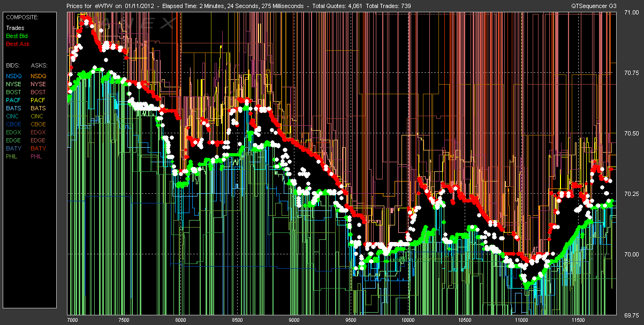Select PHIL in the BIDS column

point(13,156)
